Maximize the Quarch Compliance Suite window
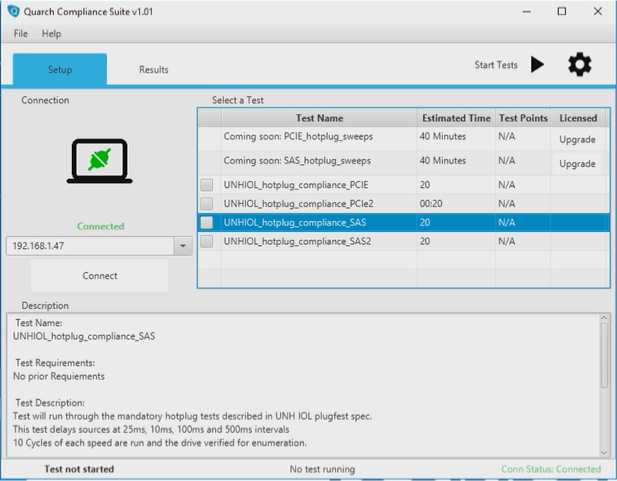Image resolution: width=617 pixels, height=481 pixels. [x=562, y=11]
